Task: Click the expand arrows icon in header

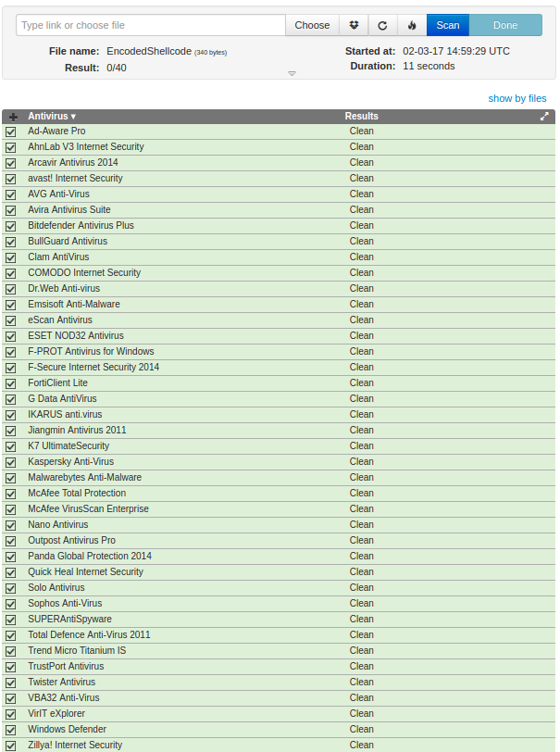Action: pos(544,117)
